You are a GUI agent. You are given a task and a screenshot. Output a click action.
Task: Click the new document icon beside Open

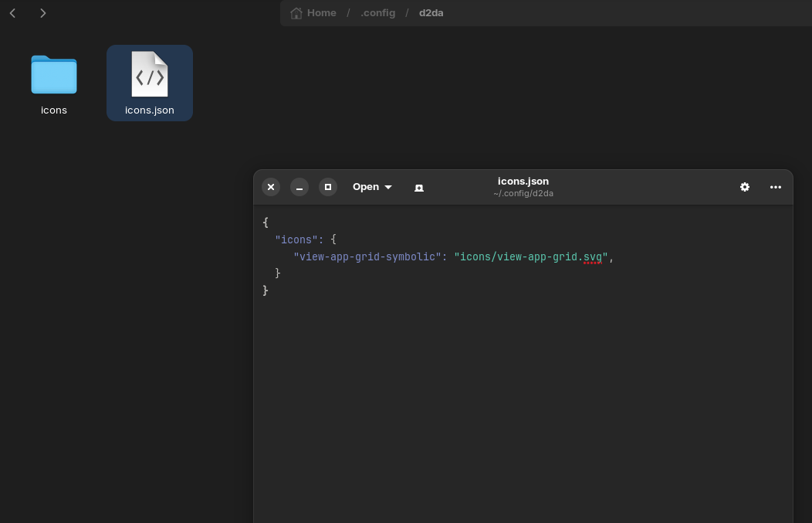pos(419,188)
